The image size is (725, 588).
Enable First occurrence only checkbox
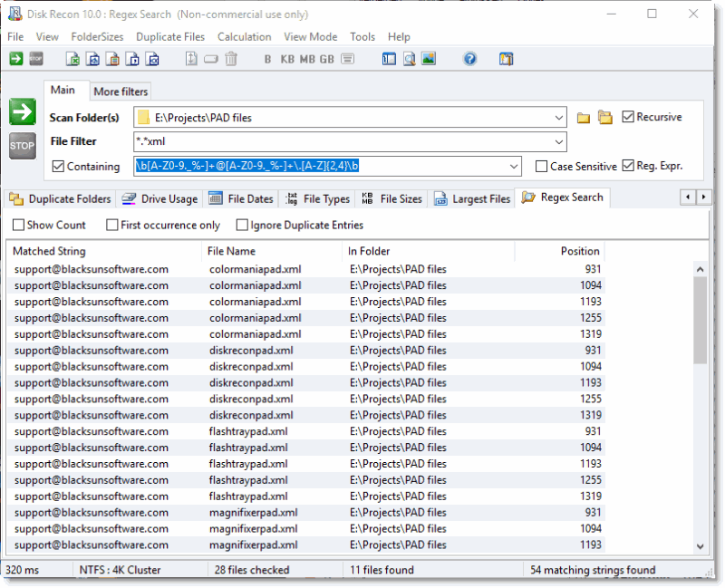[111, 225]
